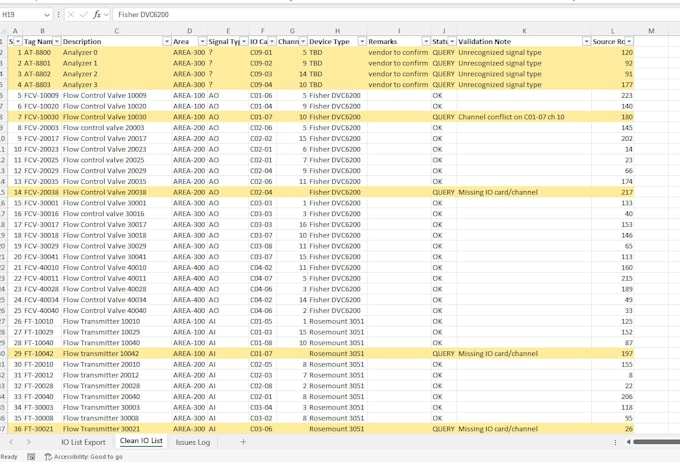The image size is (680, 462).
Task: Select column H header
Action: [x=337, y=31]
